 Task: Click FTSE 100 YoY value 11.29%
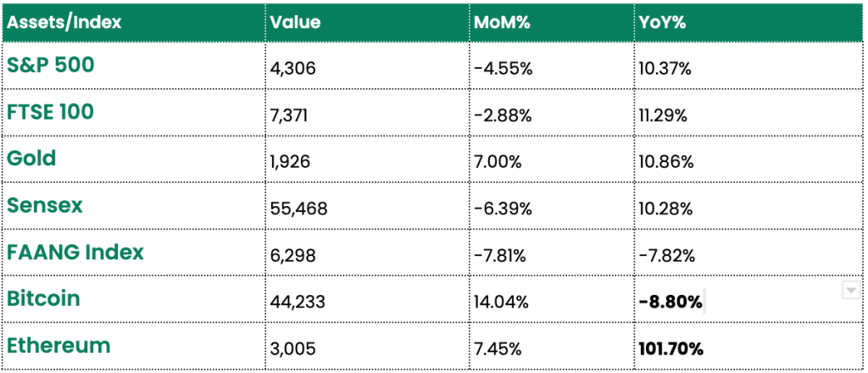click(663, 115)
